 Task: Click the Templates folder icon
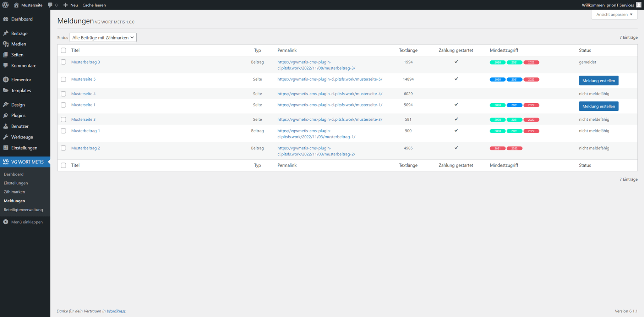tap(6, 91)
